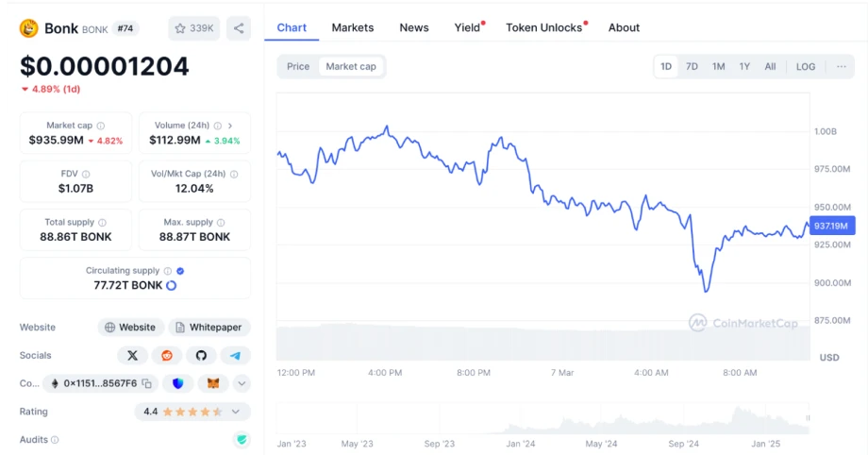Open the Telegram social link
The height and width of the screenshot is (455, 868).
235,355
